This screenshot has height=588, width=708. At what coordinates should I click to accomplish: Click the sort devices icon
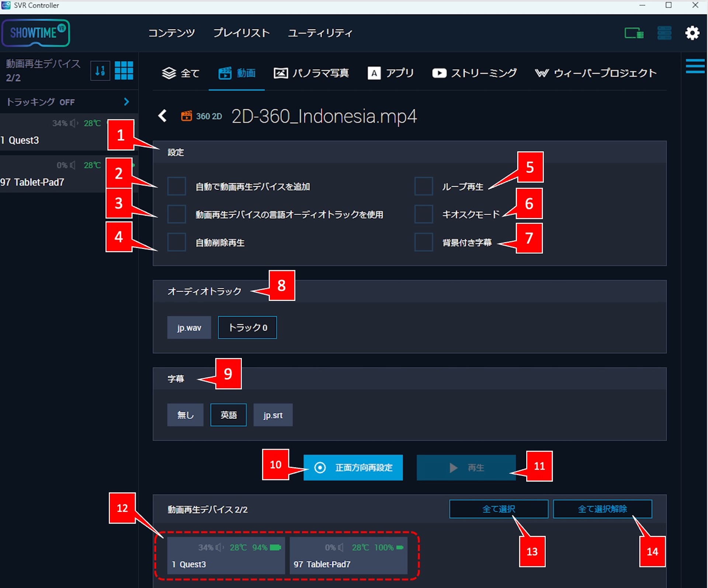pos(100,70)
